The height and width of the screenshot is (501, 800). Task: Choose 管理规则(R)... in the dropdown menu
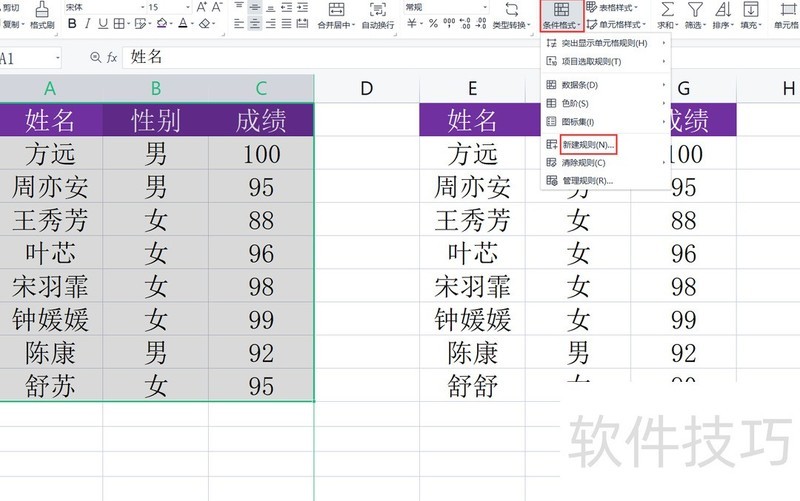pos(588,181)
